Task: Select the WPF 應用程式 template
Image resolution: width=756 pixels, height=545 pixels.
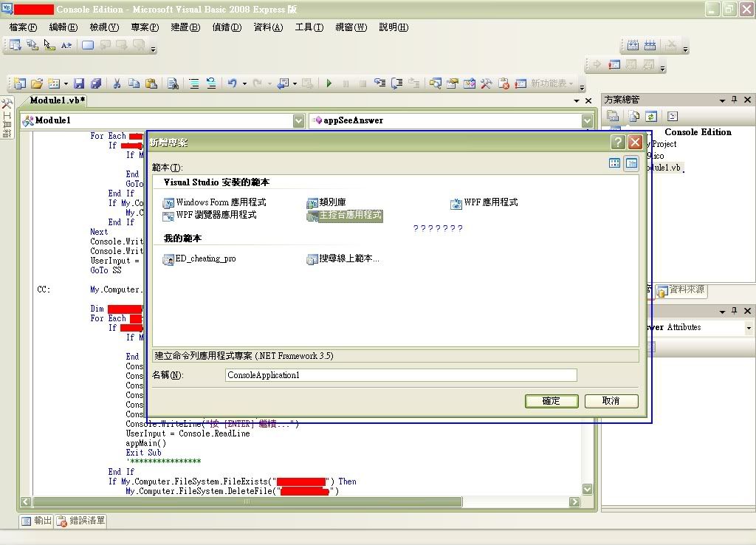Action: click(x=484, y=202)
